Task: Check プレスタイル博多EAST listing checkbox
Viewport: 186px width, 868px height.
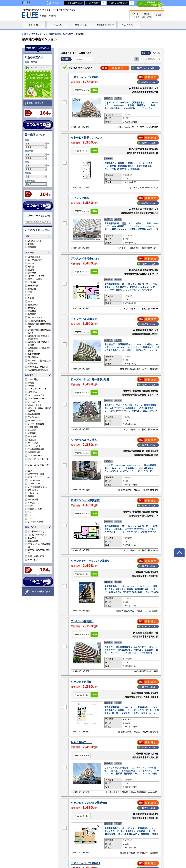Action: tap(65, 284)
